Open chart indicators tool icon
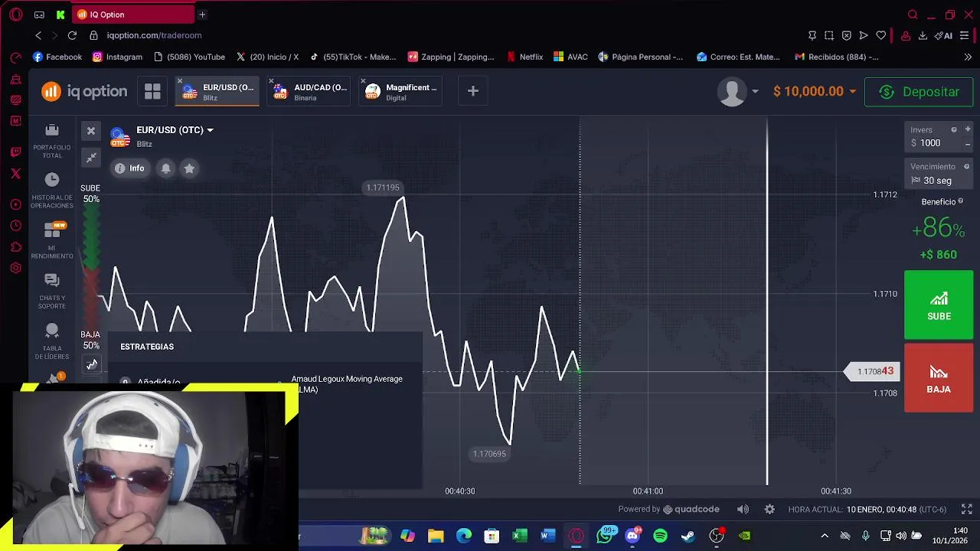Viewport: 980px width, 551px height. click(x=92, y=364)
